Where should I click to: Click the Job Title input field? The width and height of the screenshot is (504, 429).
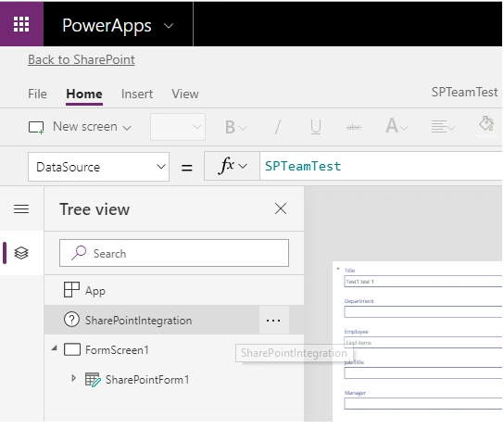click(x=422, y=372)
